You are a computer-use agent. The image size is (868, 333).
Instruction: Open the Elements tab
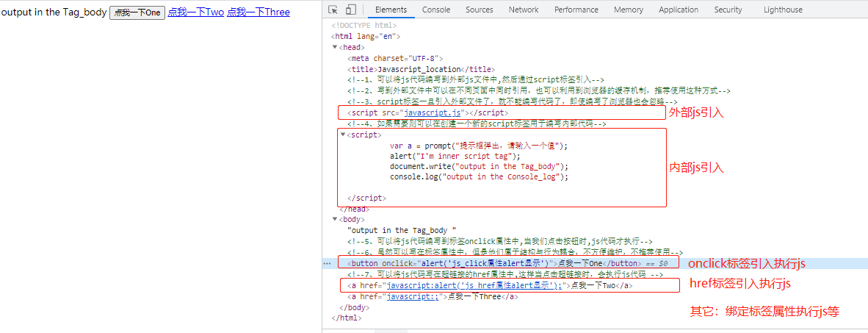tap(391, 10)
